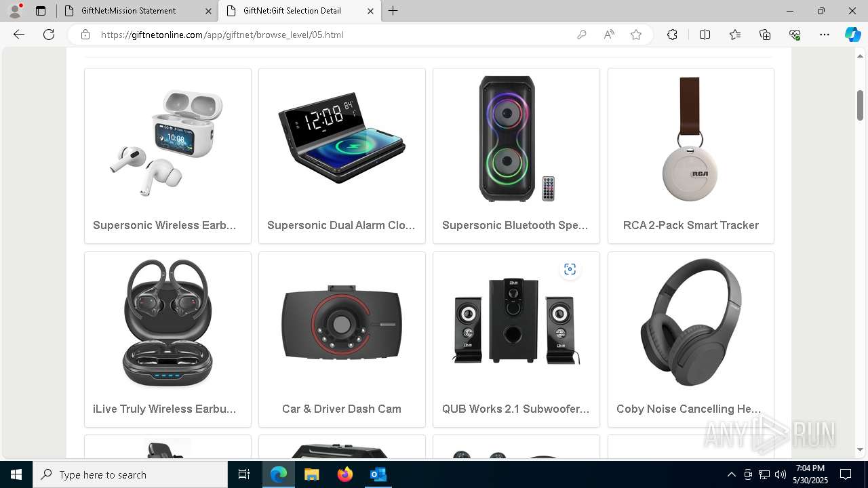Toggle the split screen icon
868x488 pixels.
pyautogui.click(x=705, y=35)
